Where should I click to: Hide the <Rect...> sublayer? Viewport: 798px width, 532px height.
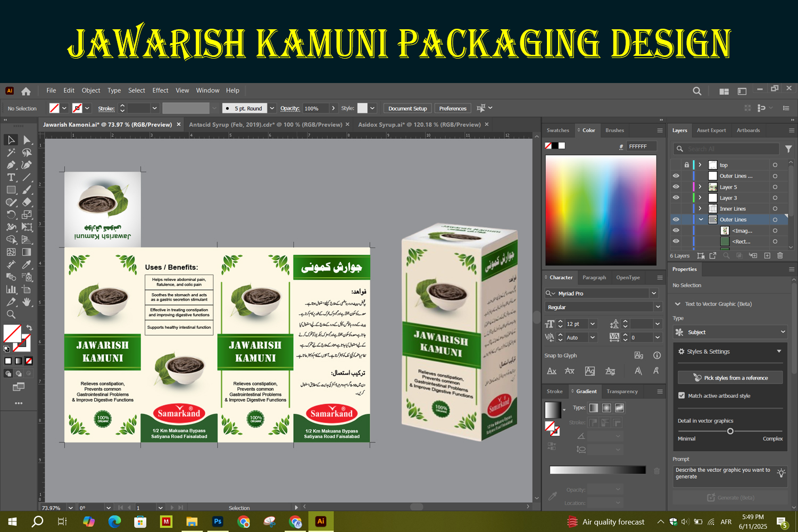coord(676,242)
